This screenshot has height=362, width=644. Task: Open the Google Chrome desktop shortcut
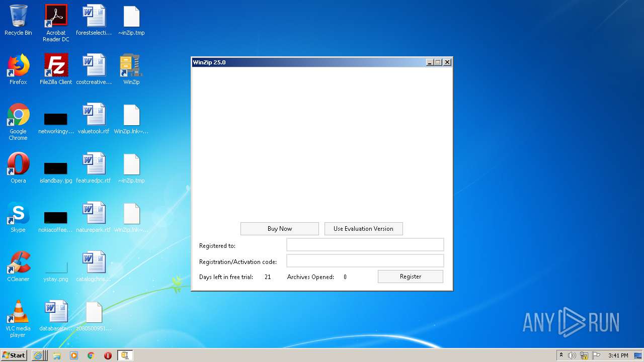click(x=18, y=122)
